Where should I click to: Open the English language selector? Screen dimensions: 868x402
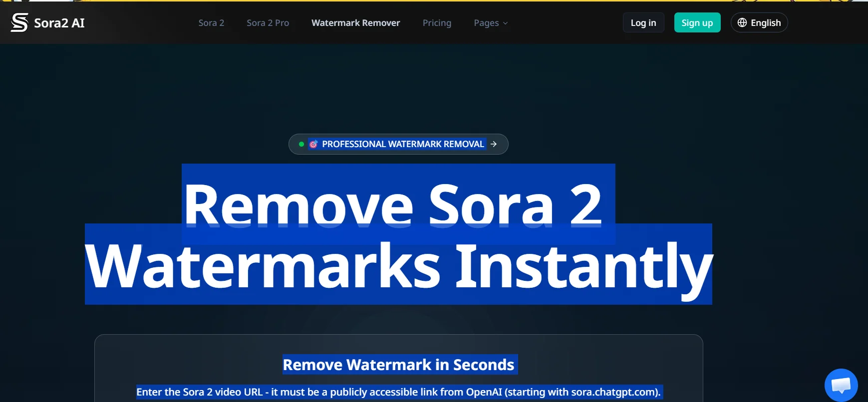(x=759, y=22)
